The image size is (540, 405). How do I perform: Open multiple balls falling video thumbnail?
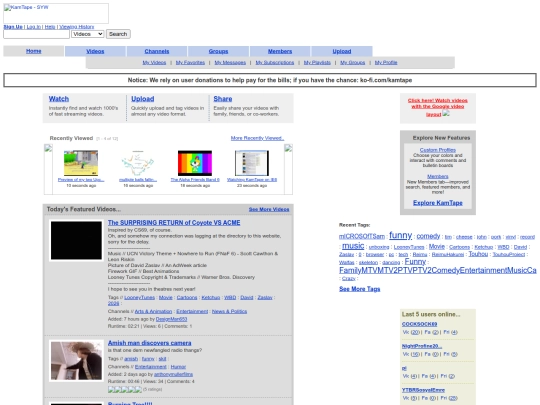138,163
